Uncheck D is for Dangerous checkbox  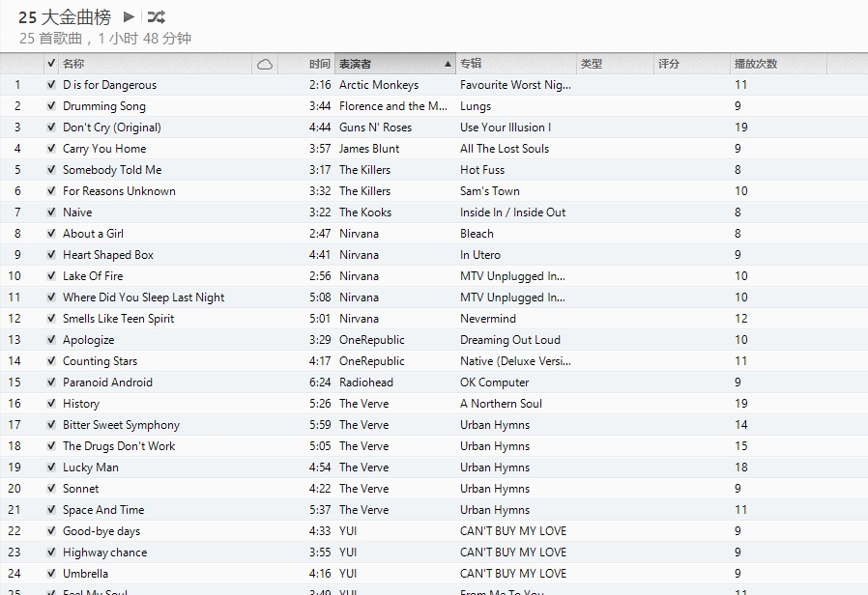(51, 85)
